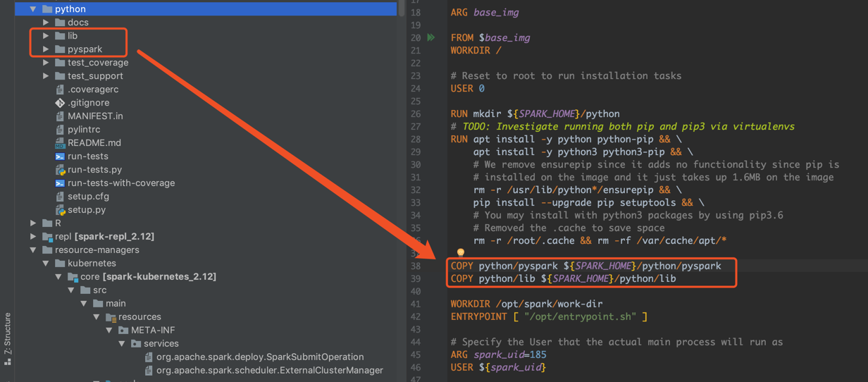Viewport: 868px width, 382px height.
Task: Click the pylintrc file icon
Action: coord(60,130)
